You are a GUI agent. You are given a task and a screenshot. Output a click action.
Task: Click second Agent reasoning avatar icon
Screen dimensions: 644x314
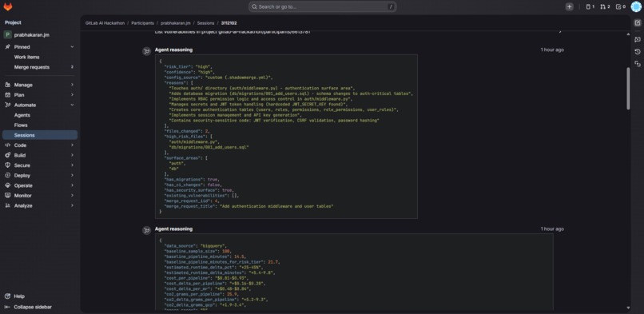146,230
